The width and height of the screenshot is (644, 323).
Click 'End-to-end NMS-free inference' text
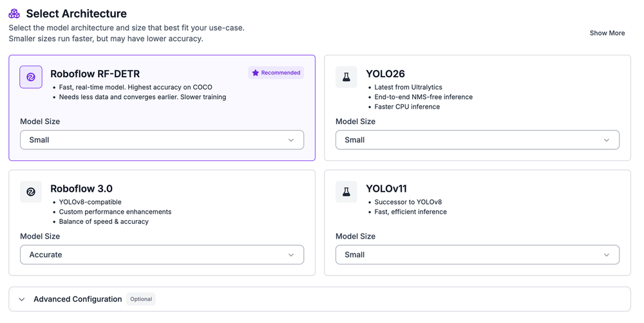tap(424, 97)
